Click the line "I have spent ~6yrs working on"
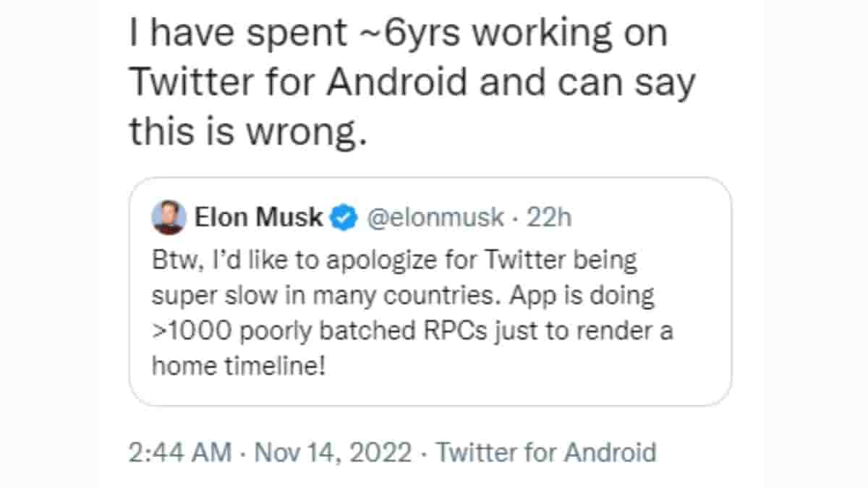 tap(398, 35)
